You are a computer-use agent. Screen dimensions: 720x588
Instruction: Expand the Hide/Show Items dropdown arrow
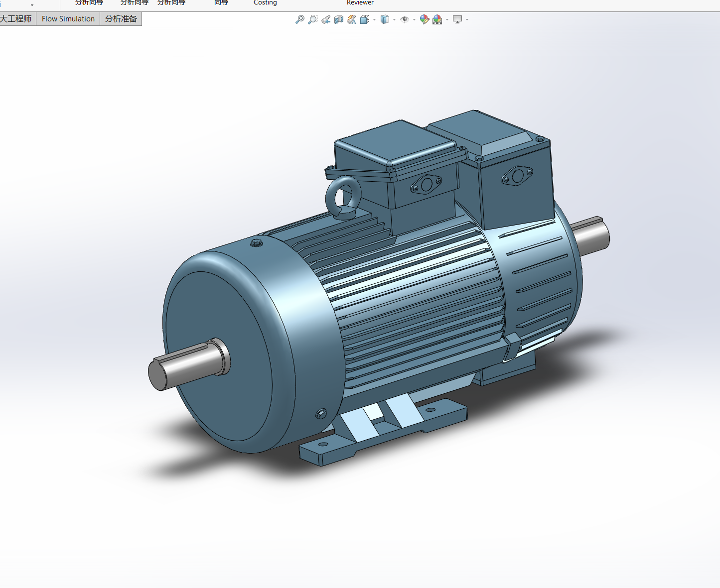(x=414, y=20)
